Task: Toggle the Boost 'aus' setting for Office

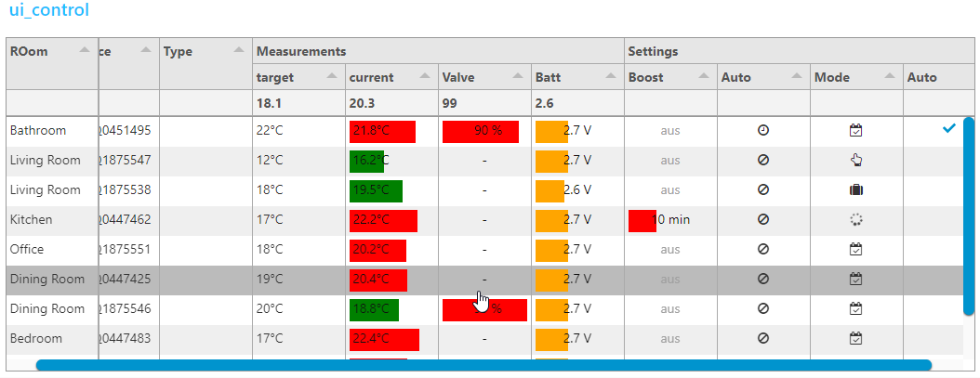Action: point(670,250)
